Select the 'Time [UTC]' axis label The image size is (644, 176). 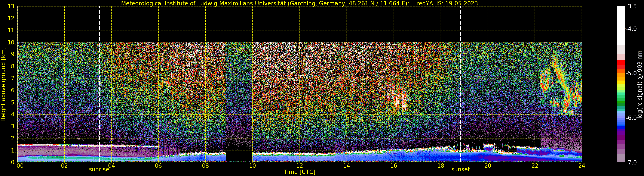pos(300,172)
